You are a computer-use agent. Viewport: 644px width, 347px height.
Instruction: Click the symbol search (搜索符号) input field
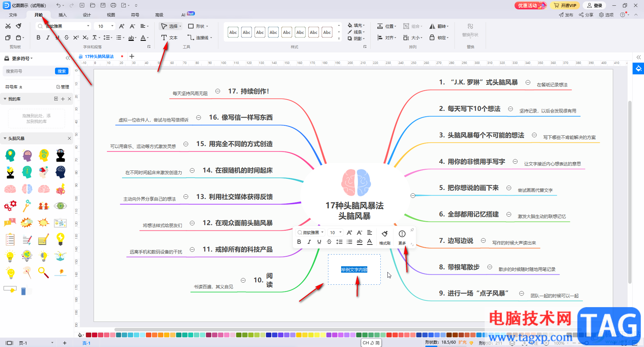(29, 71)
